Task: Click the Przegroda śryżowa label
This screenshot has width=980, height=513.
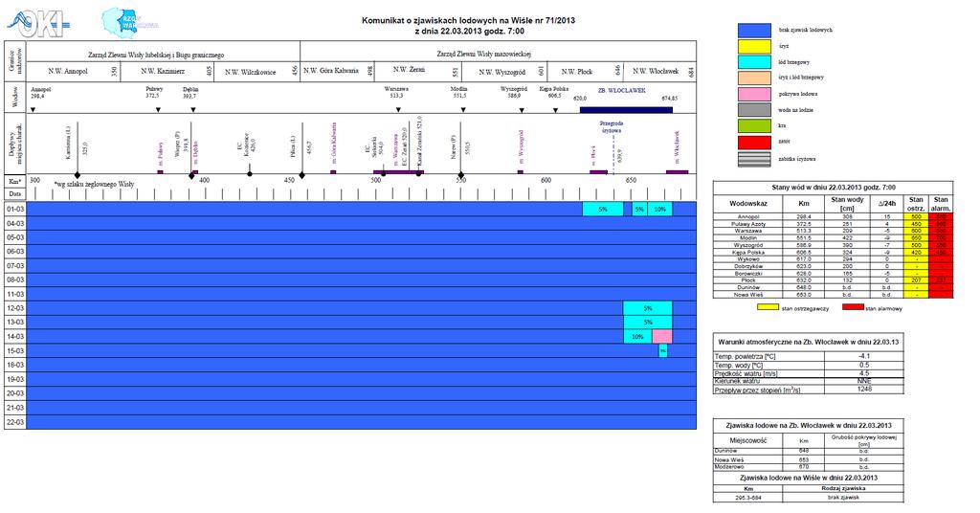Action: click(612, 127)
